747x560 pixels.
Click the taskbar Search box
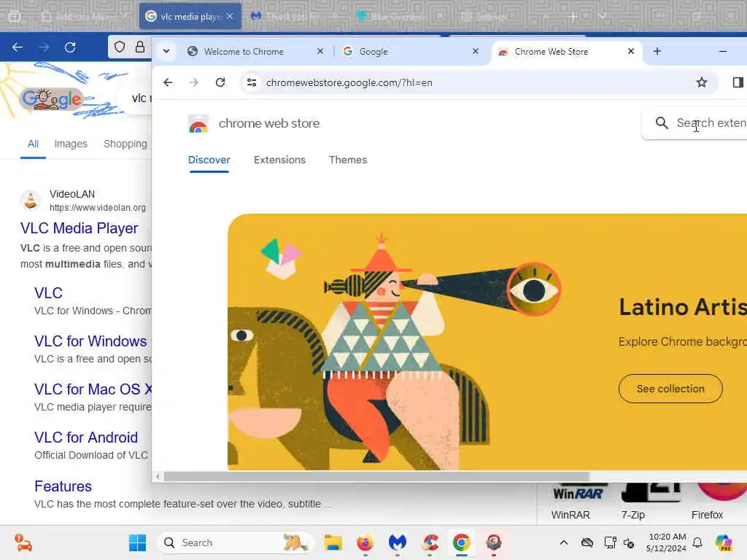[236, 542]
